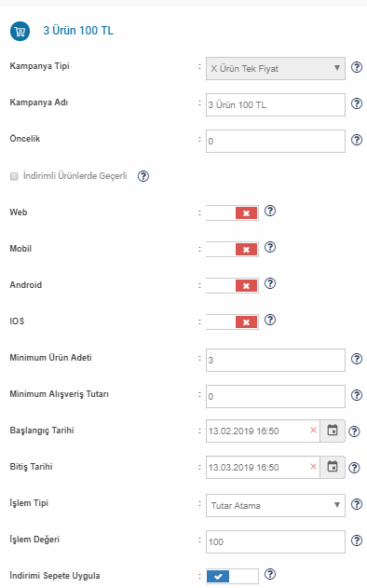This screenshot has height=588, width=367.
Task: Turn on the Android toggle switch
Action: coord(232,285)
